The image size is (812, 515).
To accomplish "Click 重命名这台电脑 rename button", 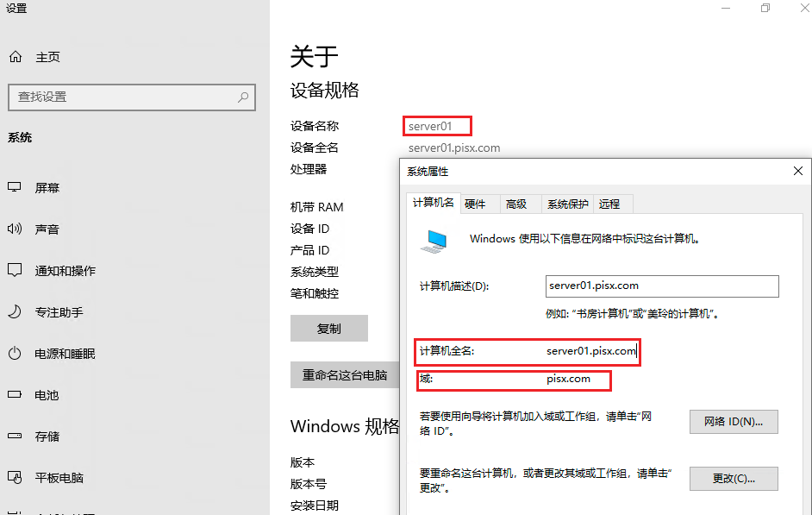I will (345, 376).
